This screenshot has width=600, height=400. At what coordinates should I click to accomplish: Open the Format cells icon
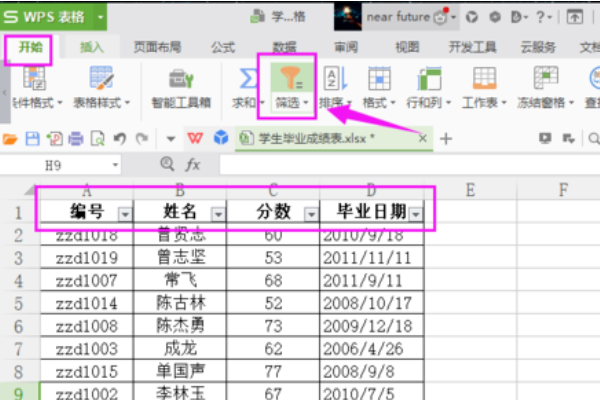point(379,78)
